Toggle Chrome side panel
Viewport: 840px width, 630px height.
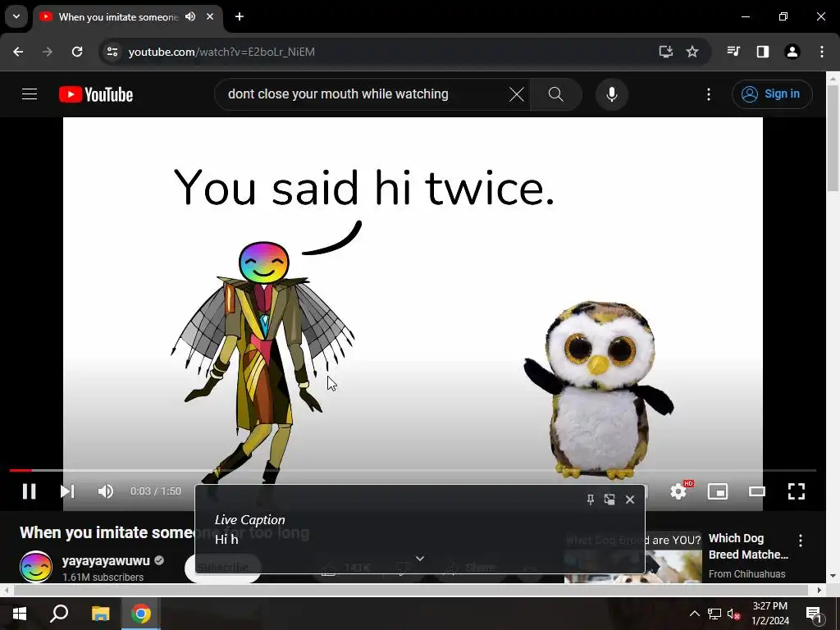click(763, 52)
